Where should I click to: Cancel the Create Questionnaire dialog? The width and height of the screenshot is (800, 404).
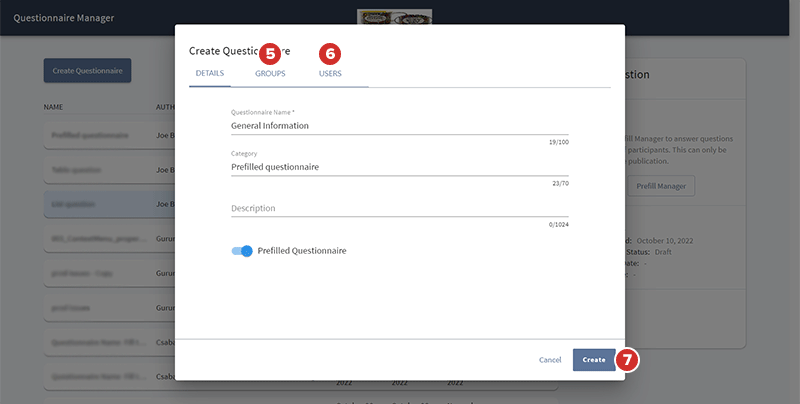(550, 360)
